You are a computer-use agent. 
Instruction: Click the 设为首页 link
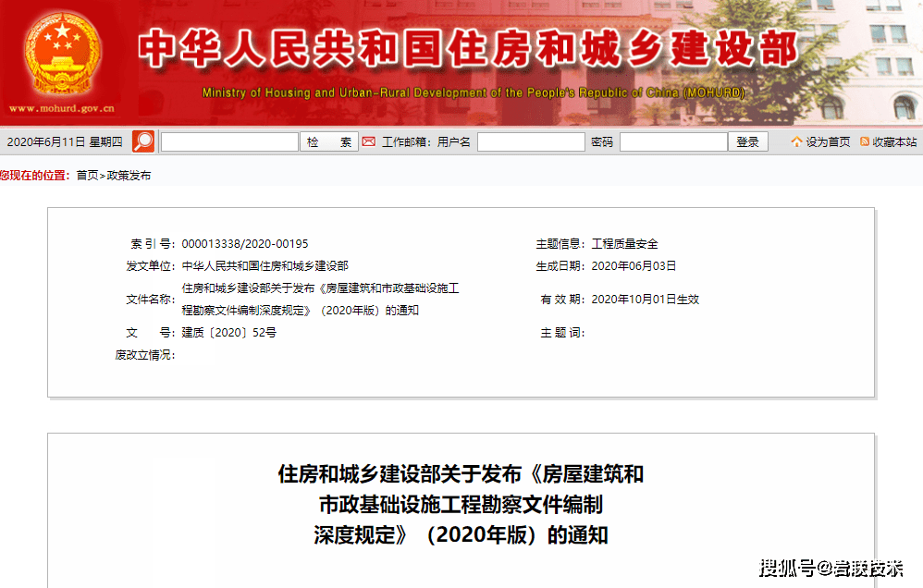tap(828, 141)
